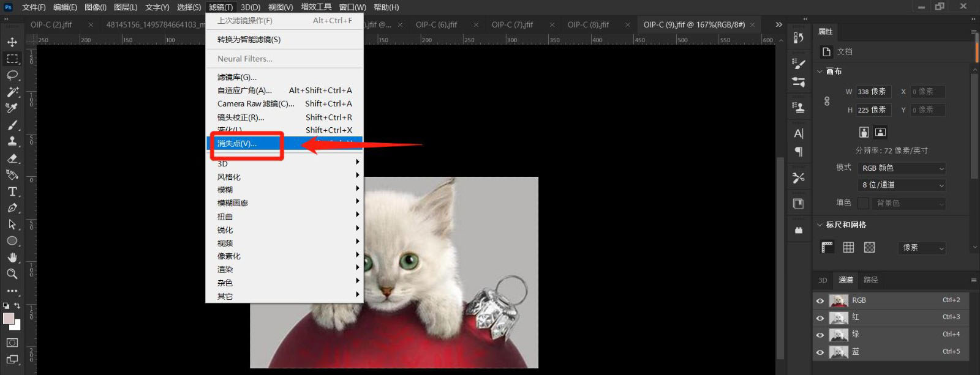Close the OIP-C (9).jfif document tab
Viewport: 980px width, 375px height.
pyautogui.click(x=753, y=24)
